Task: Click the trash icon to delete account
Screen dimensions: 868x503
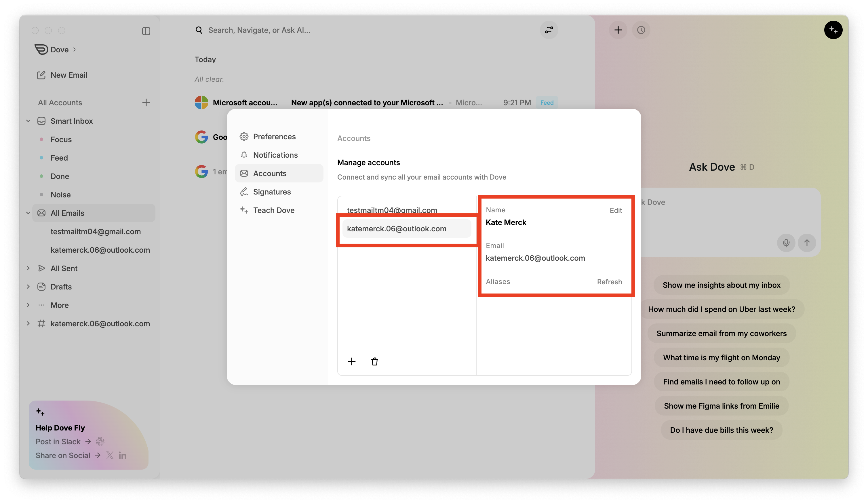Action: point(374,361)
